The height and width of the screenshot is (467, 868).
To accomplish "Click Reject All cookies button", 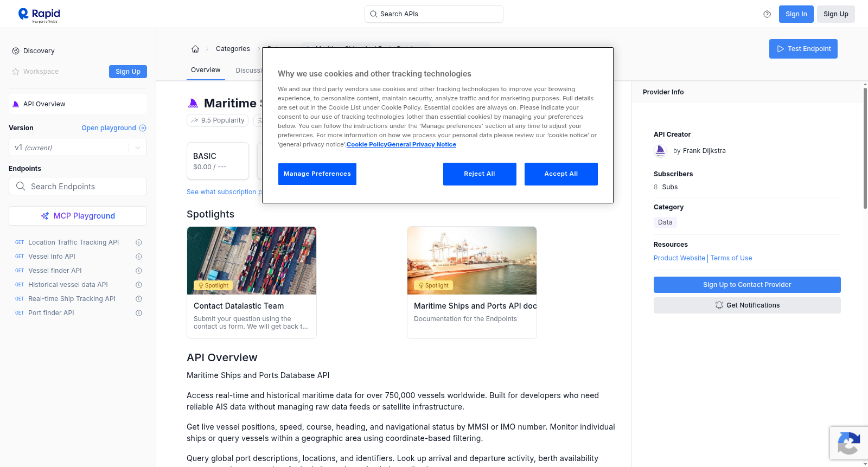I will coord(480,174).
